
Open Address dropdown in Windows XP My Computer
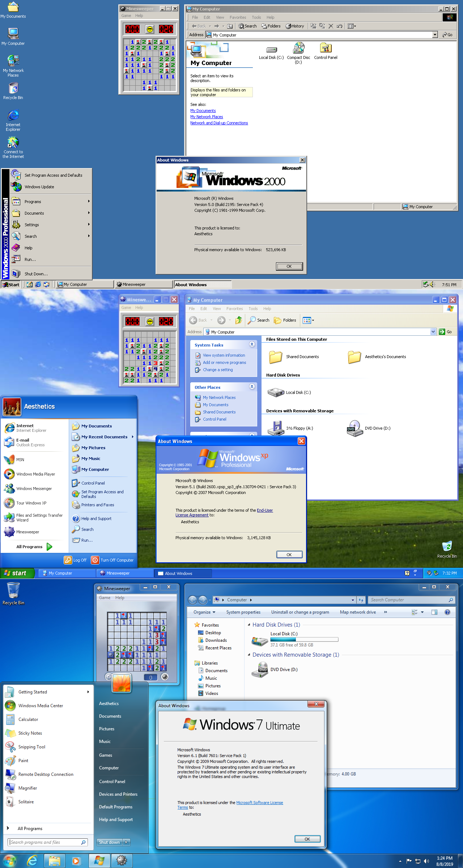point(433,332)
